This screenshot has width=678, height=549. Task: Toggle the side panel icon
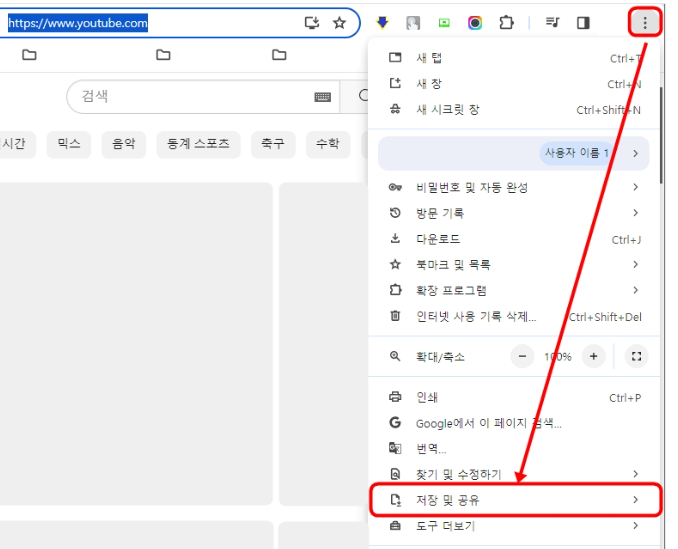coord(583,22)
